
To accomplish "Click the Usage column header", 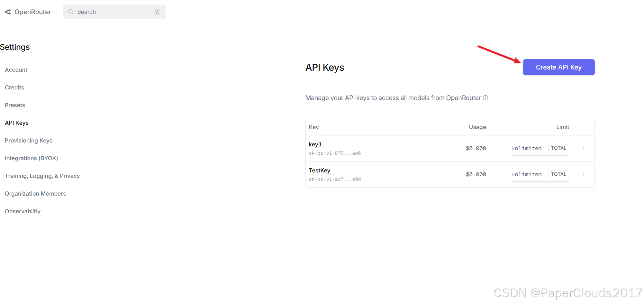I will pyautogui.click(x=477, y=127).
